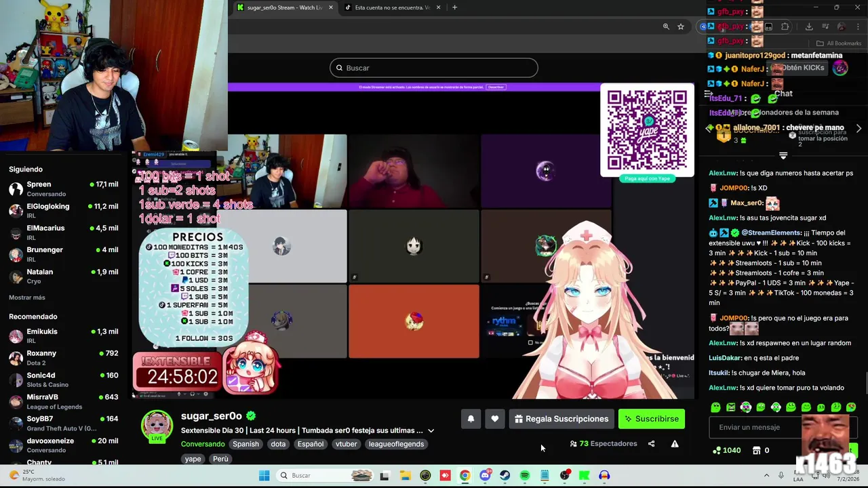The height and width of the screenshot is (488, 868).
Task: Open the StreamElements username in chat
Action: pyautogui.click(x=771, y=232)
